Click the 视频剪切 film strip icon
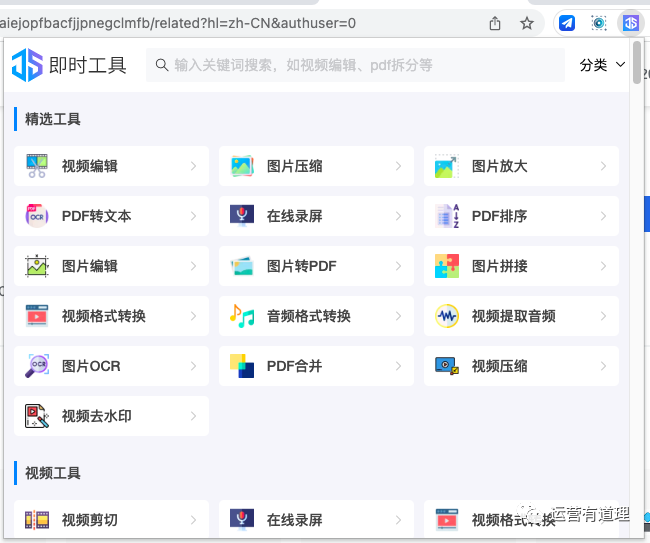The image size is (650, 543). tap(37, 520)
